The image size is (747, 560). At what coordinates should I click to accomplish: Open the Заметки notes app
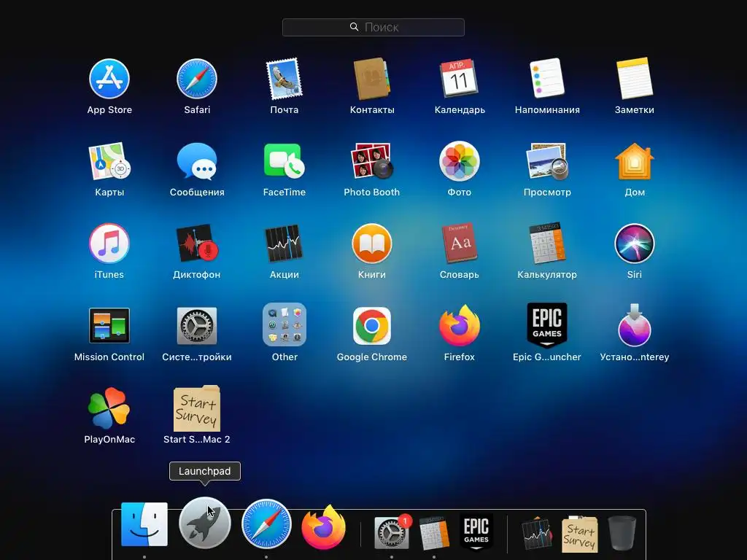[x=635, y=79]
